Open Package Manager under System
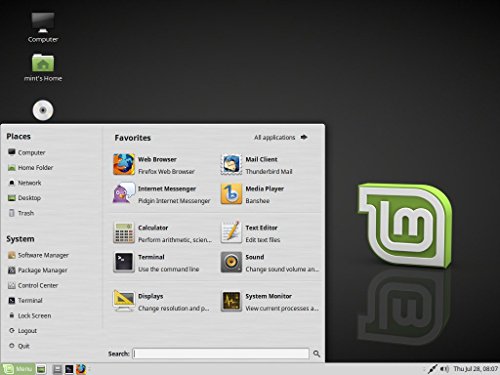Screen dimensions: 500x375 [x=38, y=270]
